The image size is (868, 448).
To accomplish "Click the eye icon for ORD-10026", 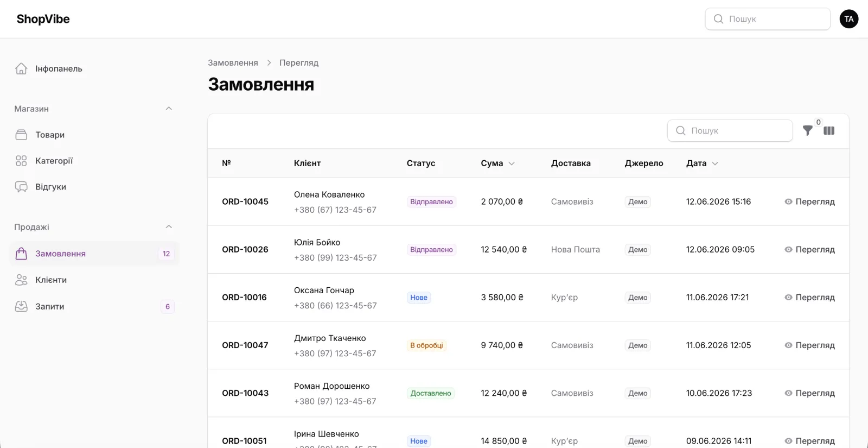I will pyautogui.click(x=788, y=249).
